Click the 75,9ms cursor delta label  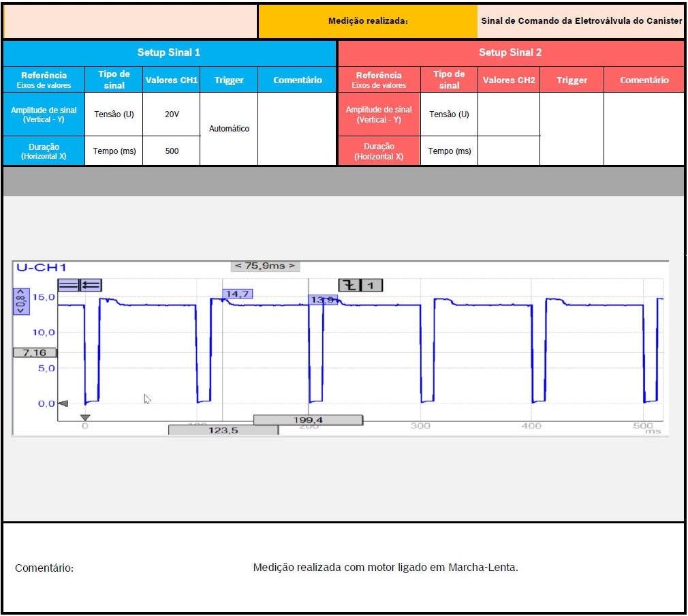click(x=265, y=266)
